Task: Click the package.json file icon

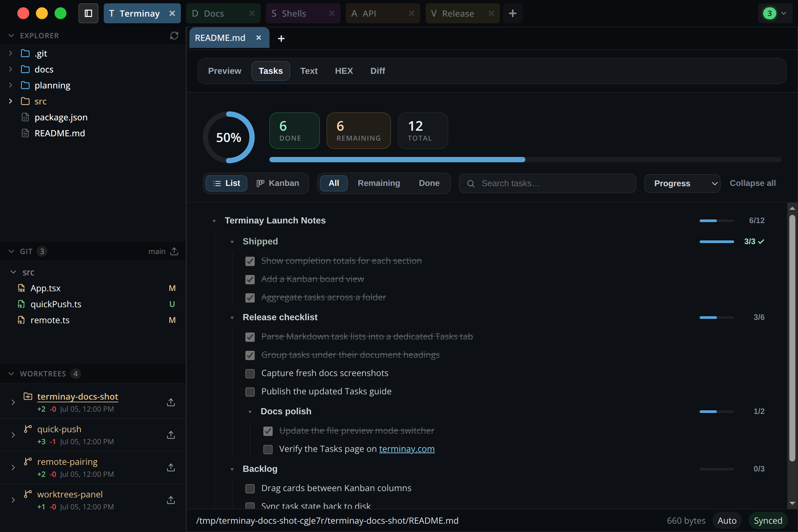Action: click(x=25, y=117)
